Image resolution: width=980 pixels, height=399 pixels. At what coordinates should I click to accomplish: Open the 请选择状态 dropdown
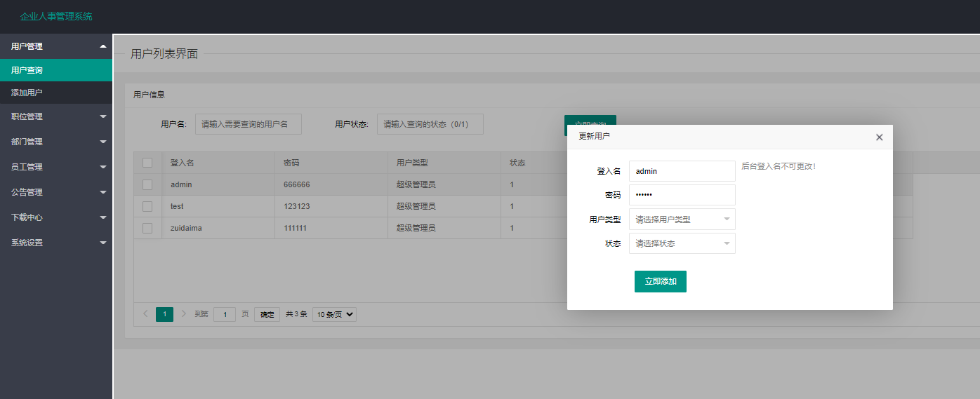tap(682, 243)
